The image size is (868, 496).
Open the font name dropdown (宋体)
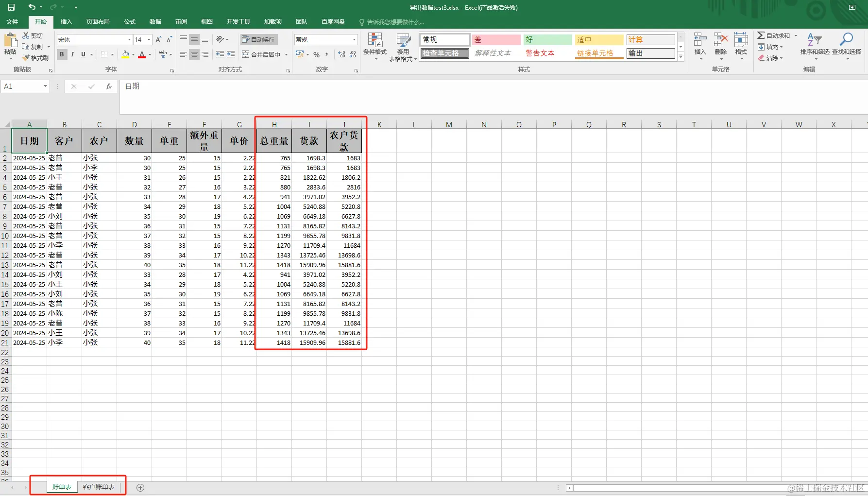tap(129, 39)
